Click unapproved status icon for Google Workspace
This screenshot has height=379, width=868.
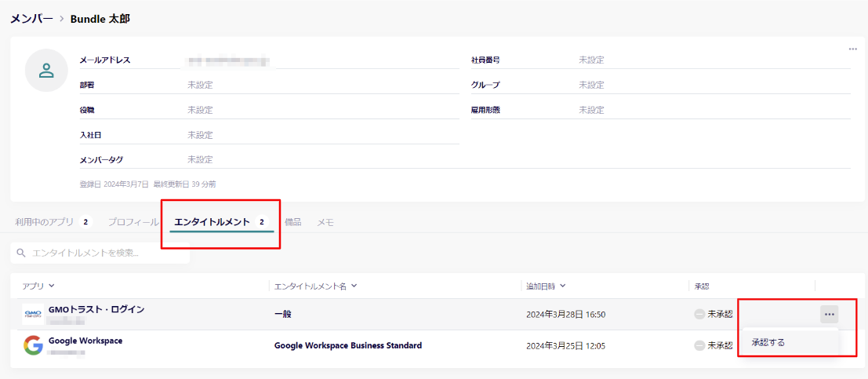point(699,345)
